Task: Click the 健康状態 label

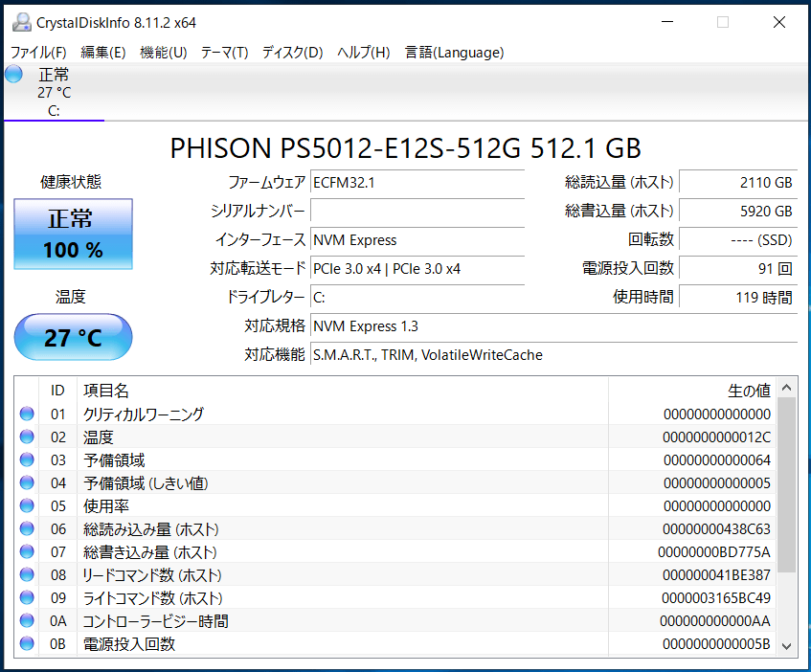Action: (71, 182)
